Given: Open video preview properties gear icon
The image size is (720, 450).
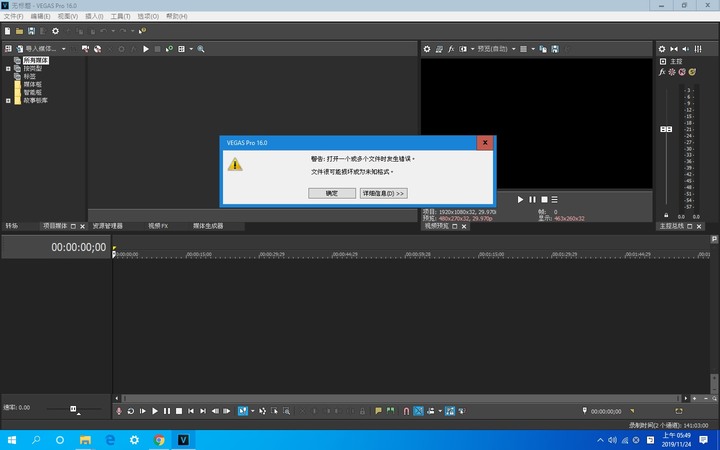Looking at the screenshot, I should tap(427, 49).
